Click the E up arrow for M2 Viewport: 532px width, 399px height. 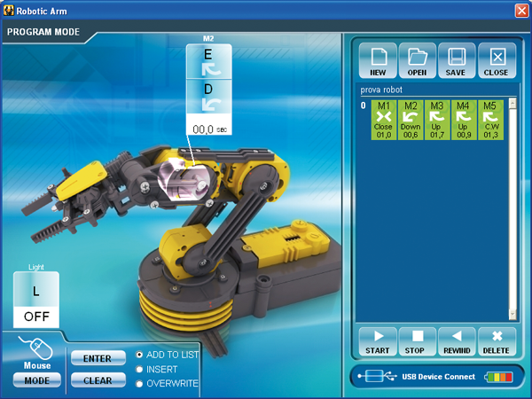coord(208,62)
